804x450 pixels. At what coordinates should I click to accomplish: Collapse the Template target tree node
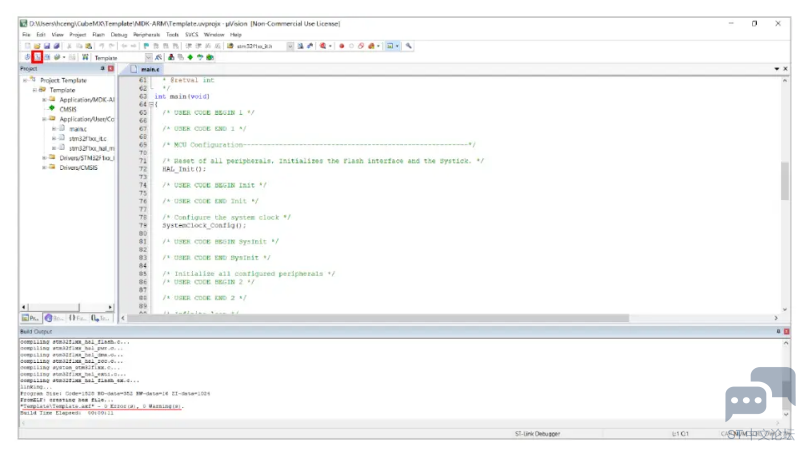coord(34,90)
